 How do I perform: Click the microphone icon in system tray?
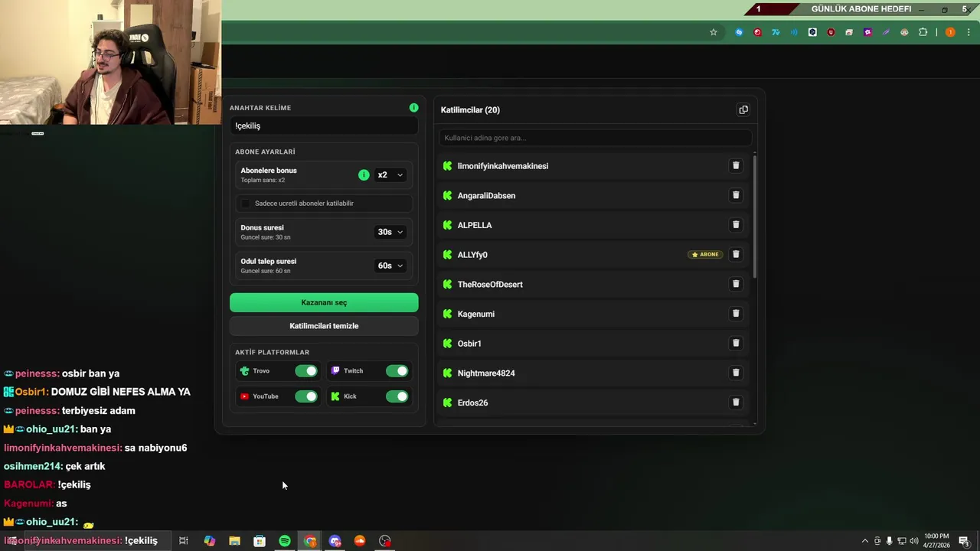889,541
